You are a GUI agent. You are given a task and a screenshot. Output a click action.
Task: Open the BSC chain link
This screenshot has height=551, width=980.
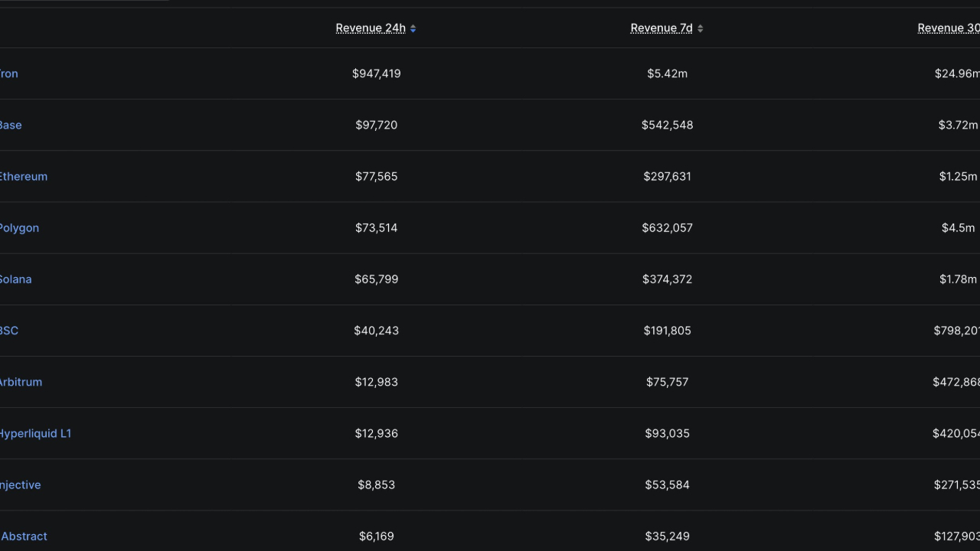[9, 331]
